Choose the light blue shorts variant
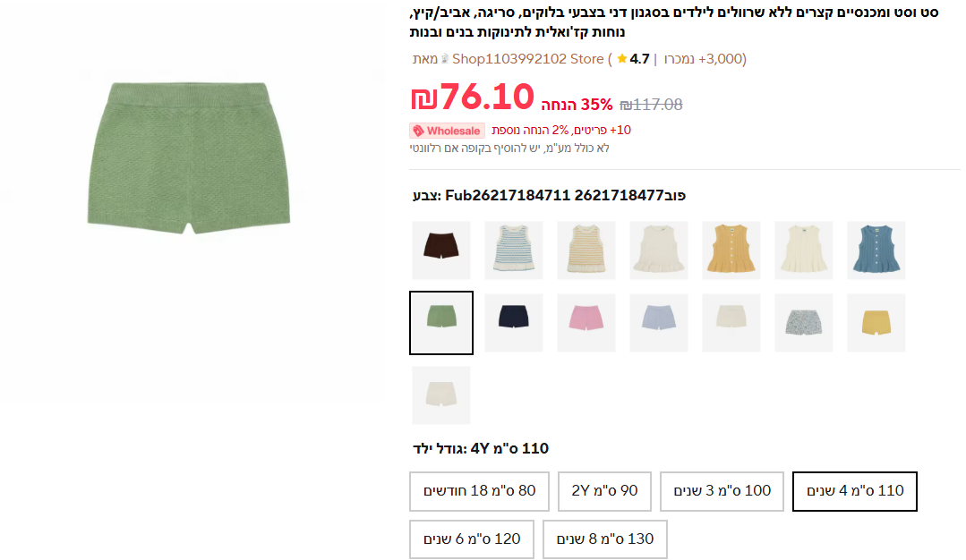The image size is (966, 560). (x=658, y=322)
